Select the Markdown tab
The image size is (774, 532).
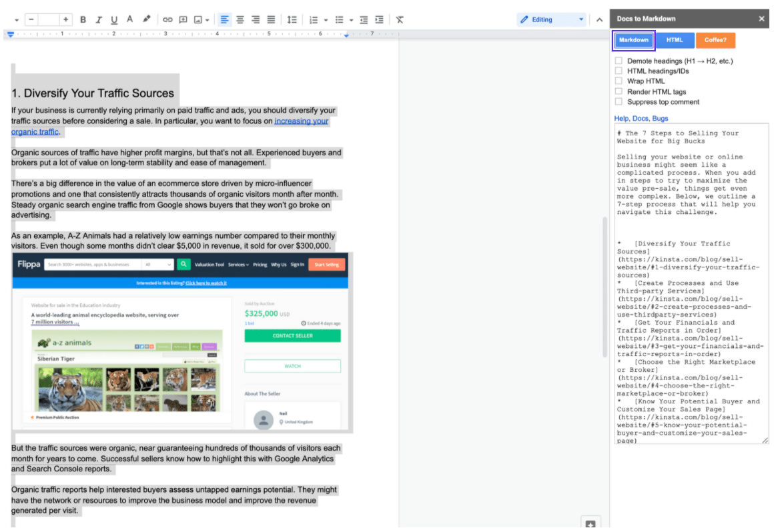point(633,40)
